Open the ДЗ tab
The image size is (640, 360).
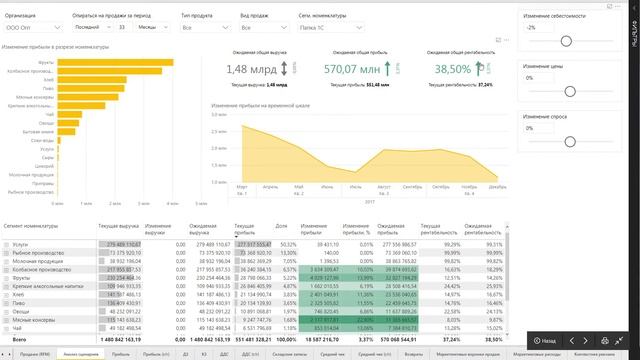click(185, 354)
